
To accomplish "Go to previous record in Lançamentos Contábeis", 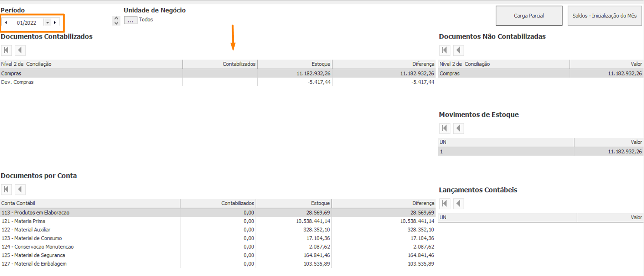I will click(x=458, y=203).
